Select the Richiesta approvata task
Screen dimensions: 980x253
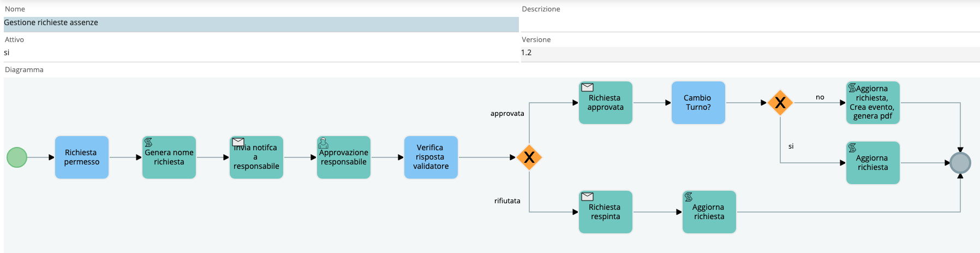pos(606,103)
